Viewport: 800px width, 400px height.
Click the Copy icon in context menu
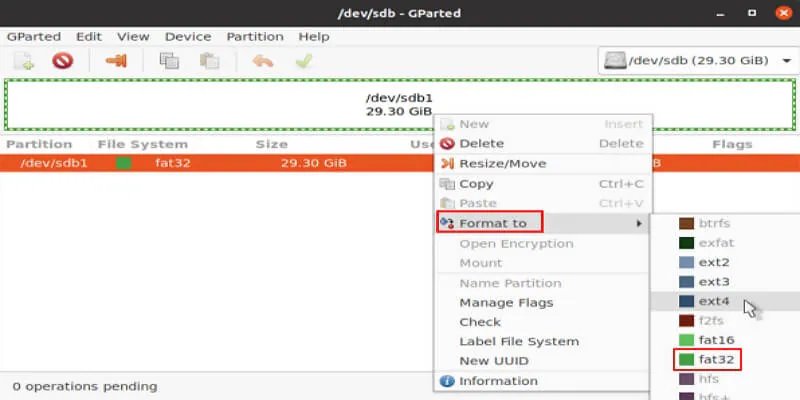coord(447,184)
